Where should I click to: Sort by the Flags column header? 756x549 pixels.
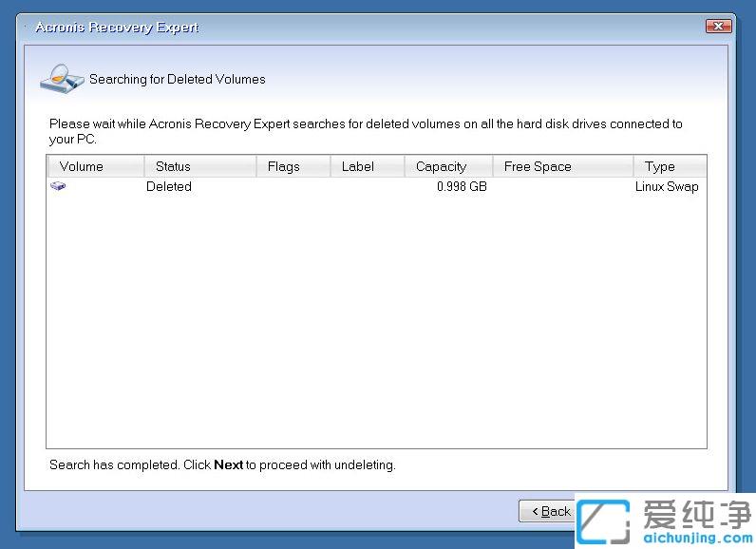(293, 166)
